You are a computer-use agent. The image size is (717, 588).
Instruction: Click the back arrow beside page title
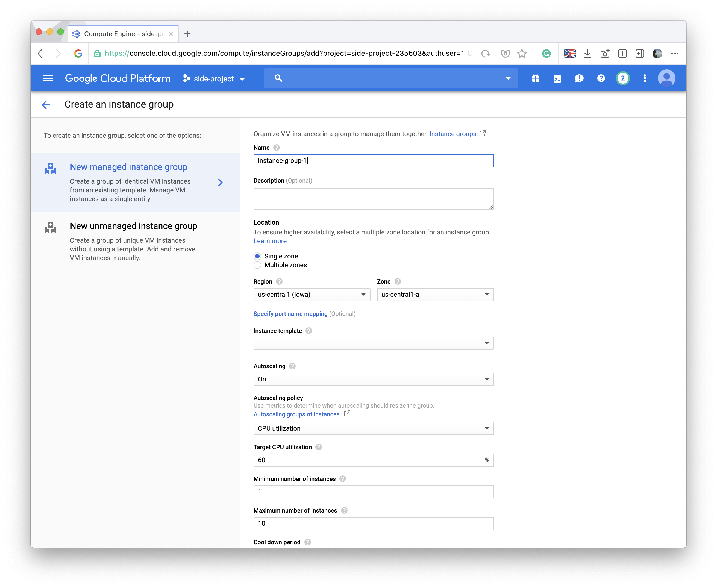(x=46, y=105)
